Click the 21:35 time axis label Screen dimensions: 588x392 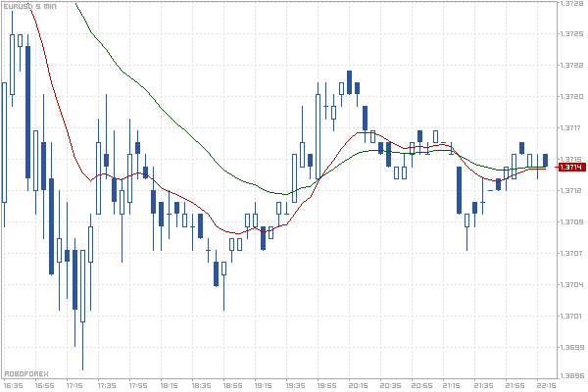(484, 385)
